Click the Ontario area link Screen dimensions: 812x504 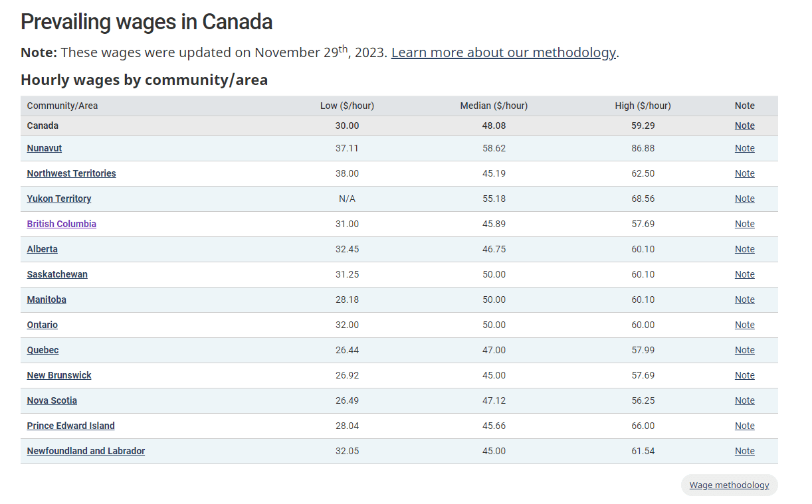tap(42, 325)
